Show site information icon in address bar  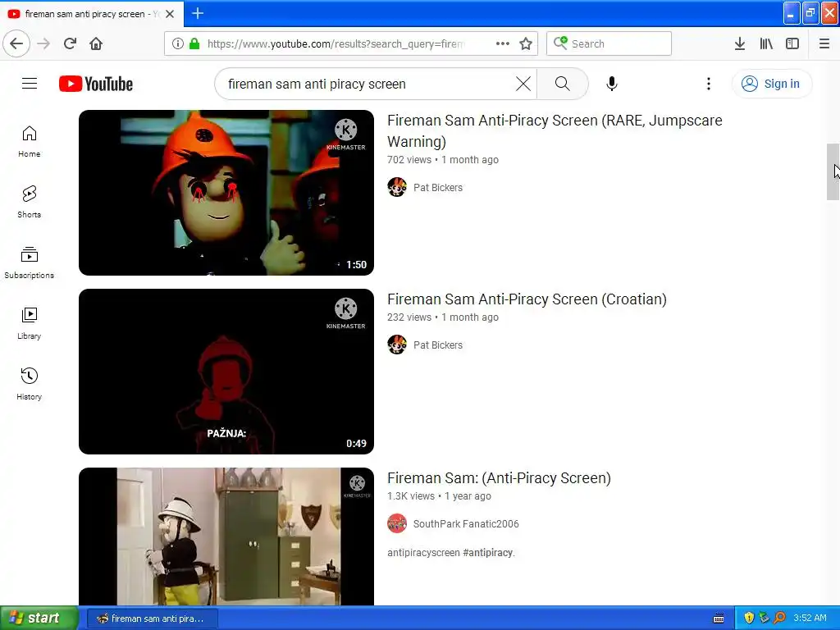pyautogui.click(x=178, y=43)
